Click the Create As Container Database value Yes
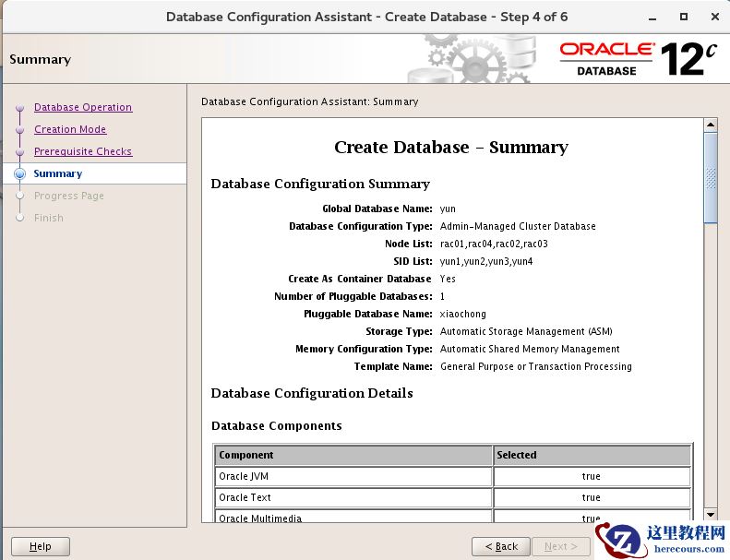 coord(448,279)
